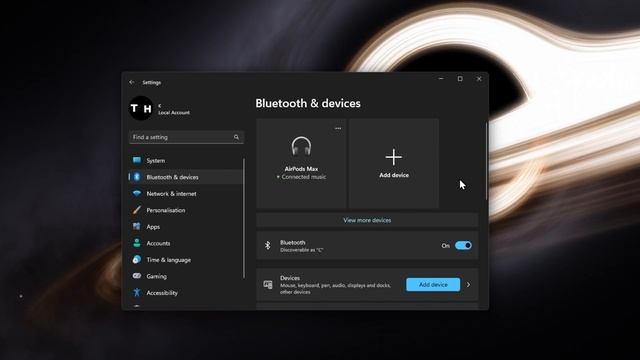640x360 pixels.
Task: Click the Bluetooth & devices heading
Action: (x=308, y=103)
